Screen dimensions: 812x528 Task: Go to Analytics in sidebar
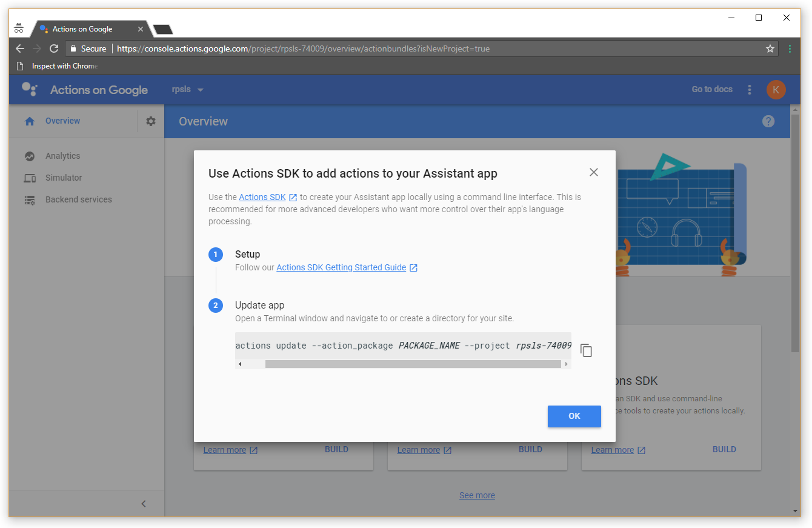pyautogui.click(x=62, y=156)
